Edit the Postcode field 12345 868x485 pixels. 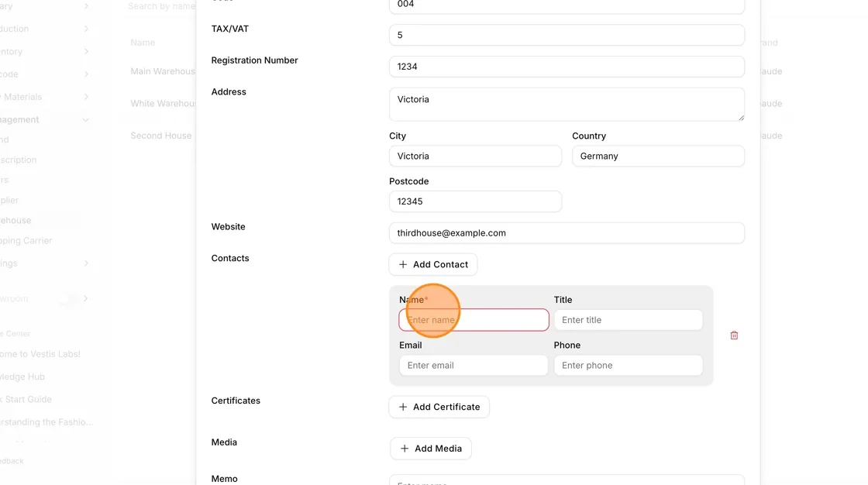(476, 201)
